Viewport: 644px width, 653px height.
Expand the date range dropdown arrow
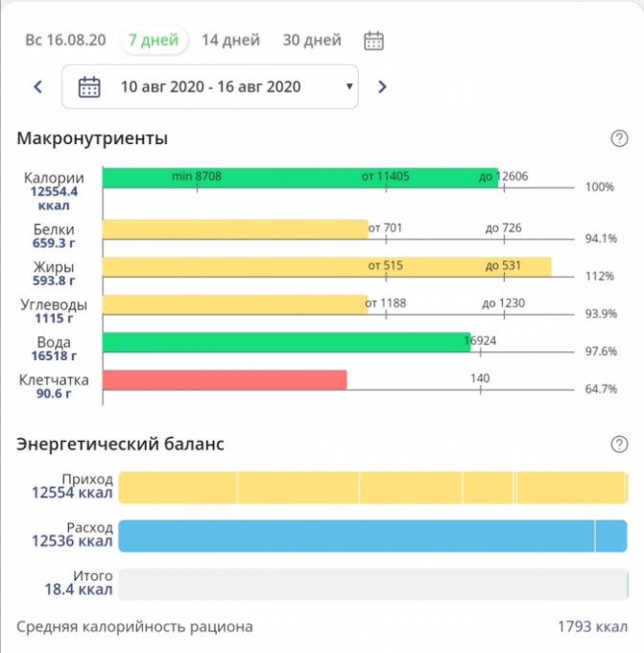point(348,87)
